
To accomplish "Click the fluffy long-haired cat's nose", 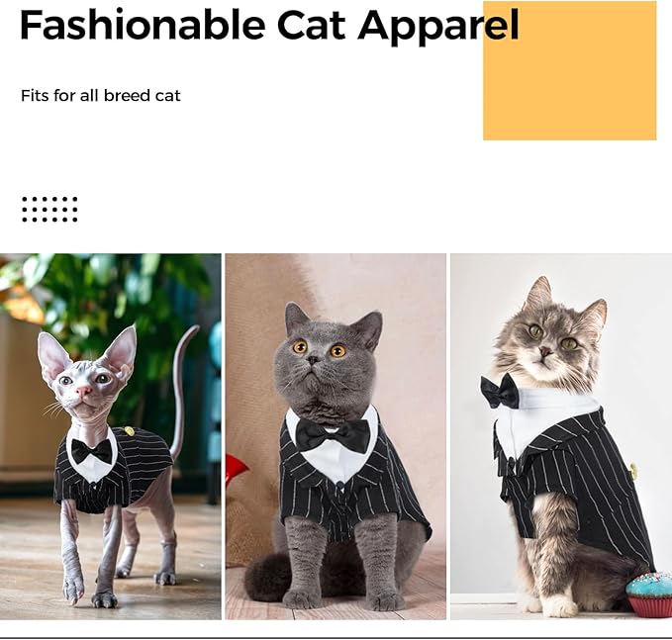I will pyautogui.click(x=545, y=353).
